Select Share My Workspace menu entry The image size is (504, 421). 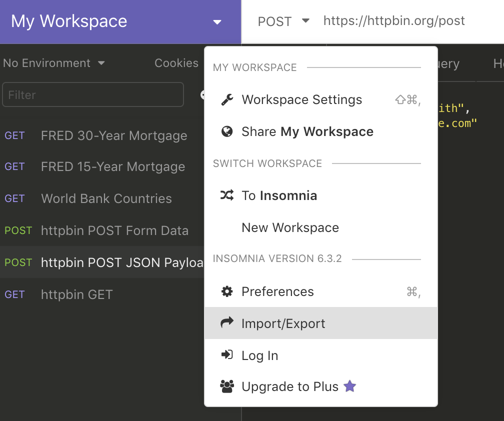point(321,131)
